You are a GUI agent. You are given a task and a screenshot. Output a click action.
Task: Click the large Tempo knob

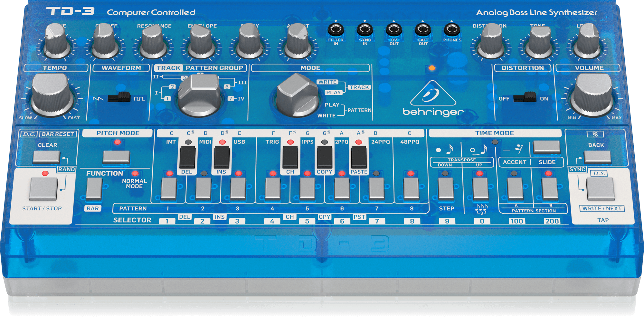[52, 95]
